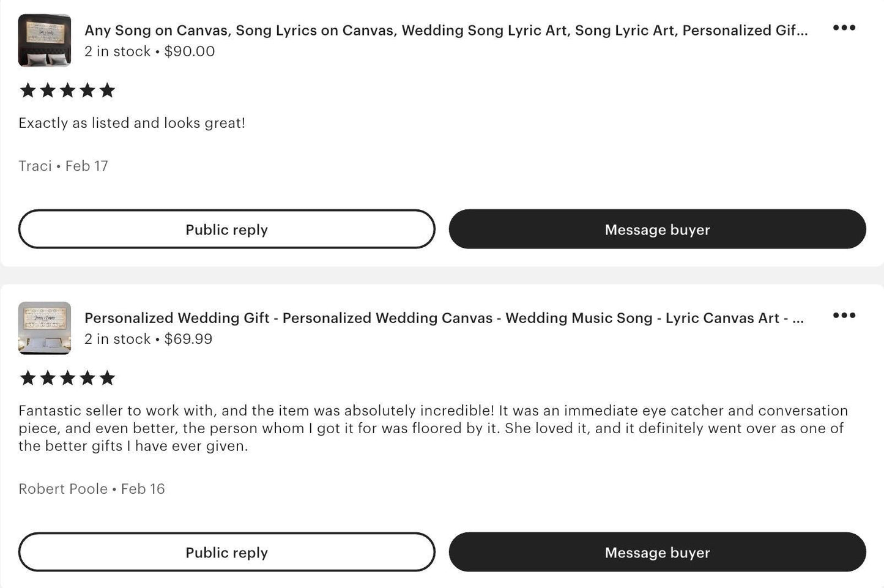The width and height of the screenshot is (884, 588).
Task: Click the fifth star in Traci's rating
Action: coord(106,90)
